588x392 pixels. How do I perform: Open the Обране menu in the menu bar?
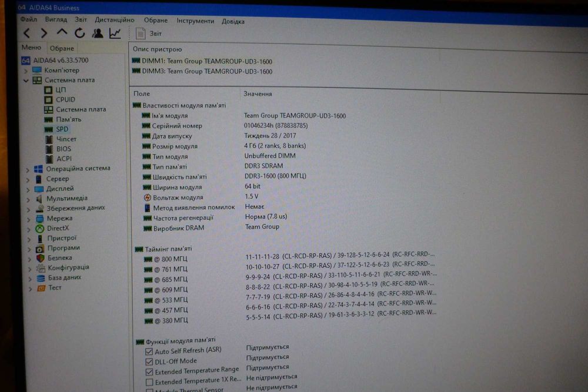(x=156, y=20)
